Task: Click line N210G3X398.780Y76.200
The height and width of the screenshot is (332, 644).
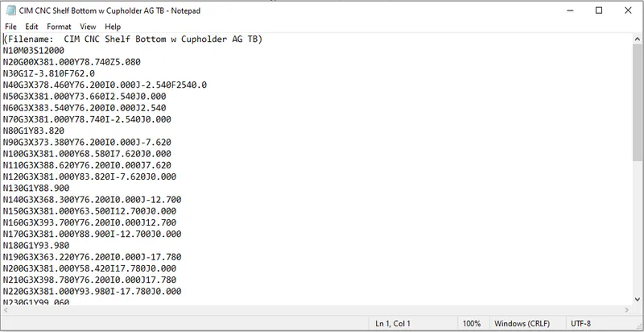Action: pos(90,280)
